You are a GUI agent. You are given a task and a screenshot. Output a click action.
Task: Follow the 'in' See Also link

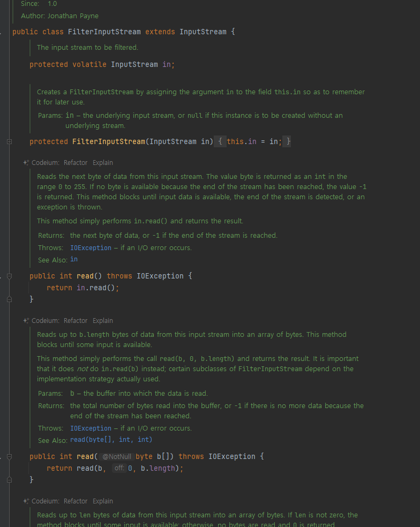74,259
